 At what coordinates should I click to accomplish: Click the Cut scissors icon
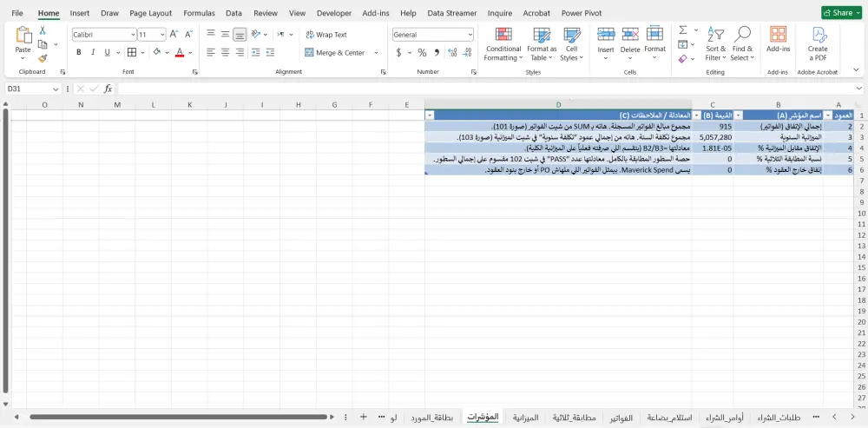pos(43,30)
